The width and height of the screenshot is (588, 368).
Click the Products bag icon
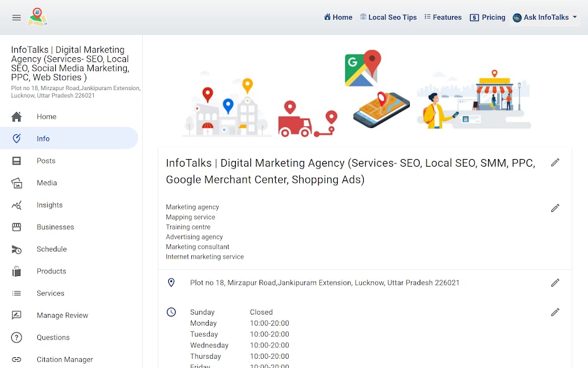[x=17, y=271]
